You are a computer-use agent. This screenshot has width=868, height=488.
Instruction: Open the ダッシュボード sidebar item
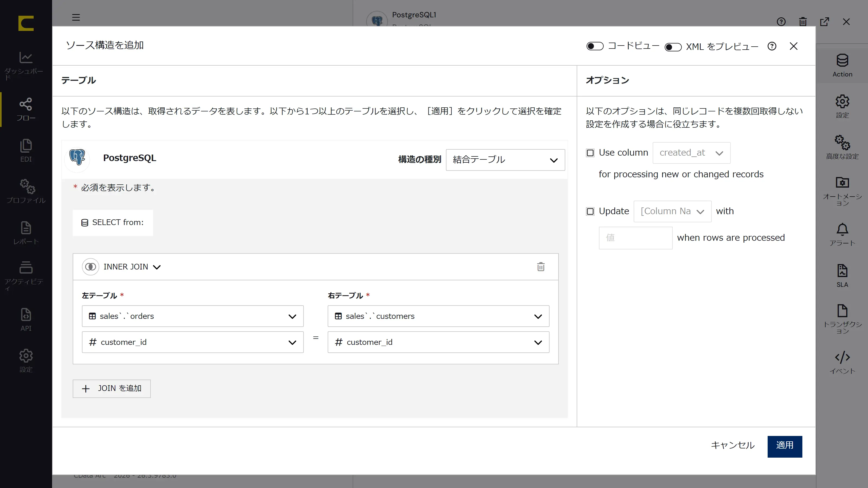[26, 66]
